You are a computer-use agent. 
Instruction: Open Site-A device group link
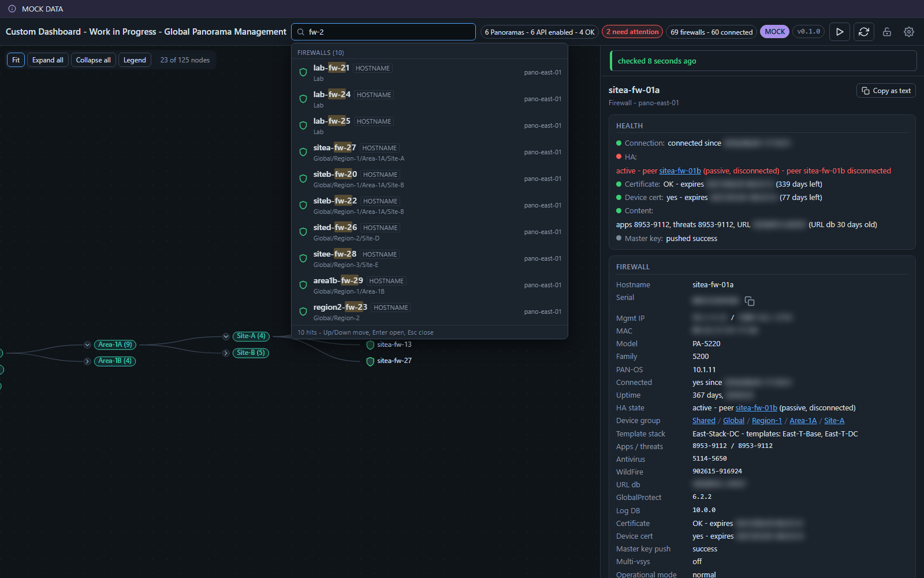point(834,421)
